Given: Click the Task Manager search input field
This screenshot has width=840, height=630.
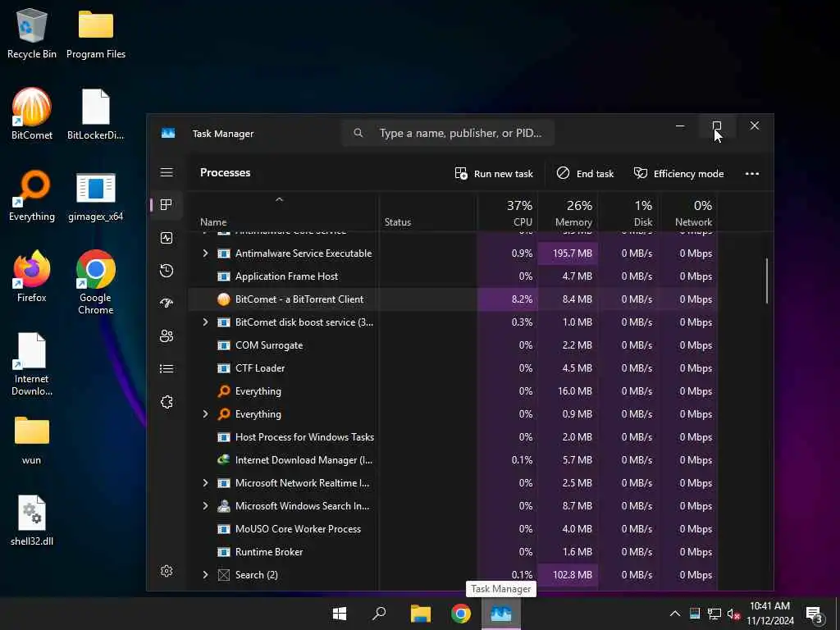Looking at the screenshot, I should 448,133.
